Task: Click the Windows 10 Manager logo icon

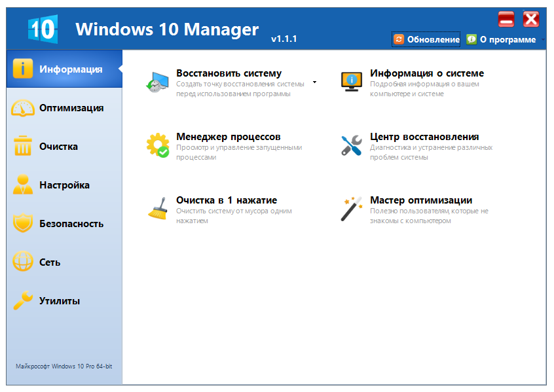Action: [x=43, y=28]
